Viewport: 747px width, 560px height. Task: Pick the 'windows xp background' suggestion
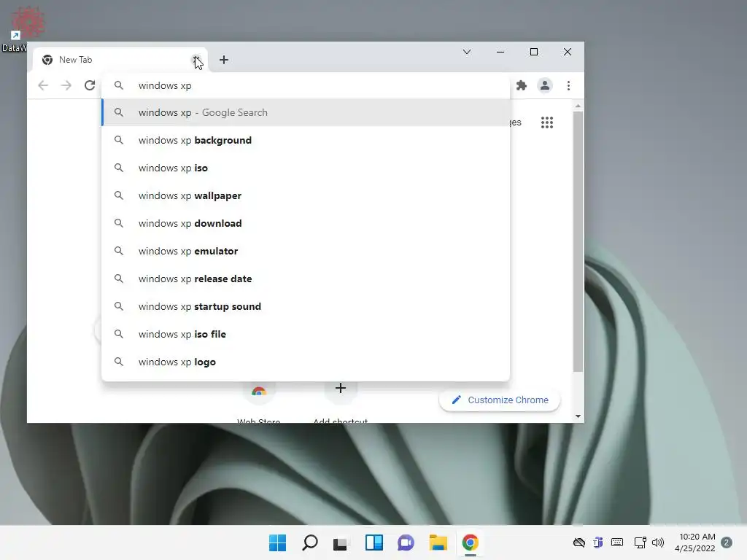[306, 140]
